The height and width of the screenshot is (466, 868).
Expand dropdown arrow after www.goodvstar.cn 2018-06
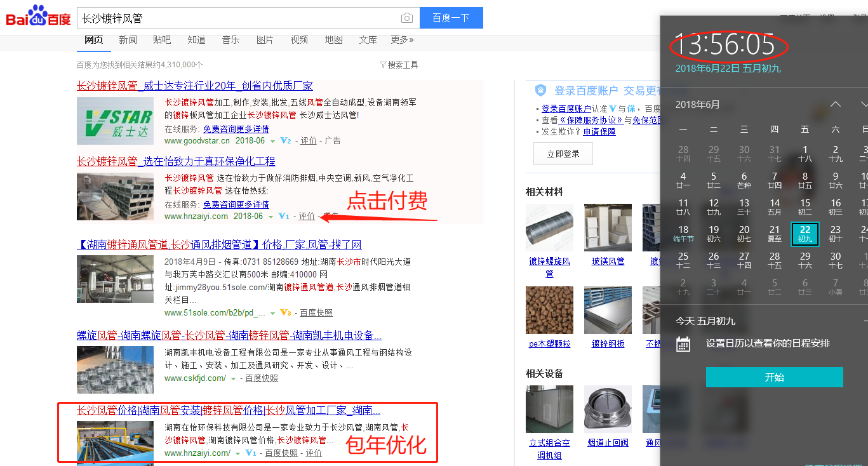[x=272, y=141]
